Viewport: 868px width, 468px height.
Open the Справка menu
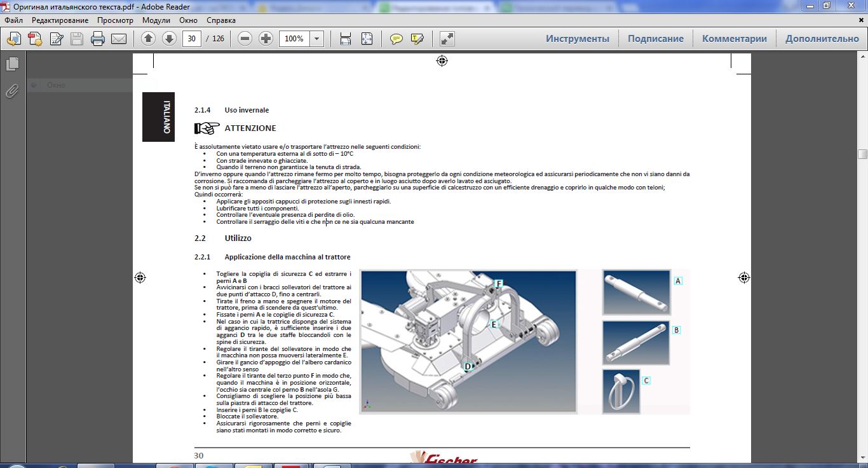221,20
